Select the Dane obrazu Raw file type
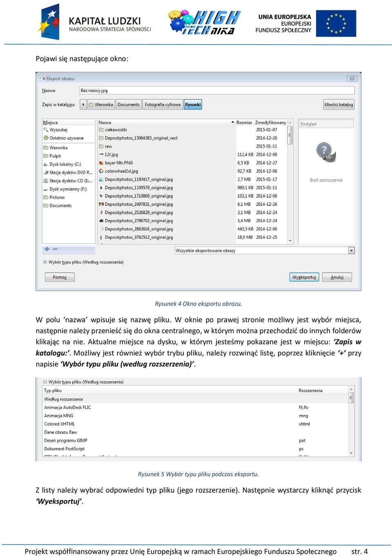This screenshot has height=556, width=392. [196, 432]
